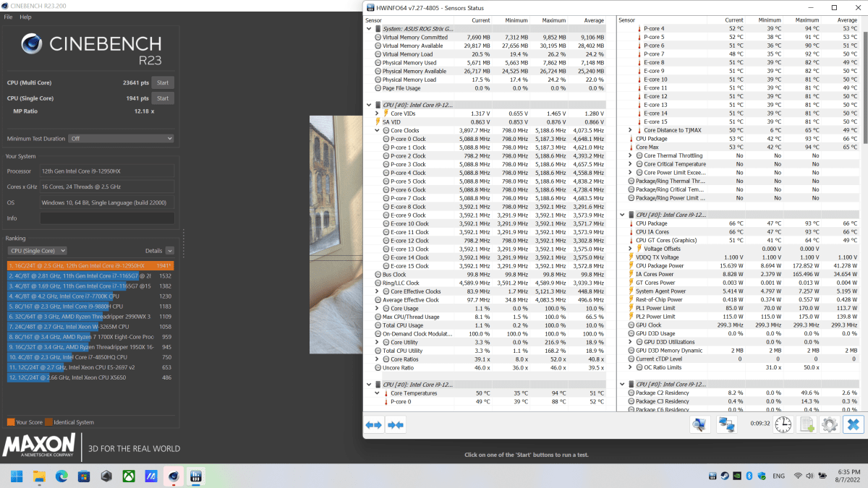Click HWiNFO shrink columns arrows icon
Viewport: 868px width, 488px height.
(x=396, y=425)
